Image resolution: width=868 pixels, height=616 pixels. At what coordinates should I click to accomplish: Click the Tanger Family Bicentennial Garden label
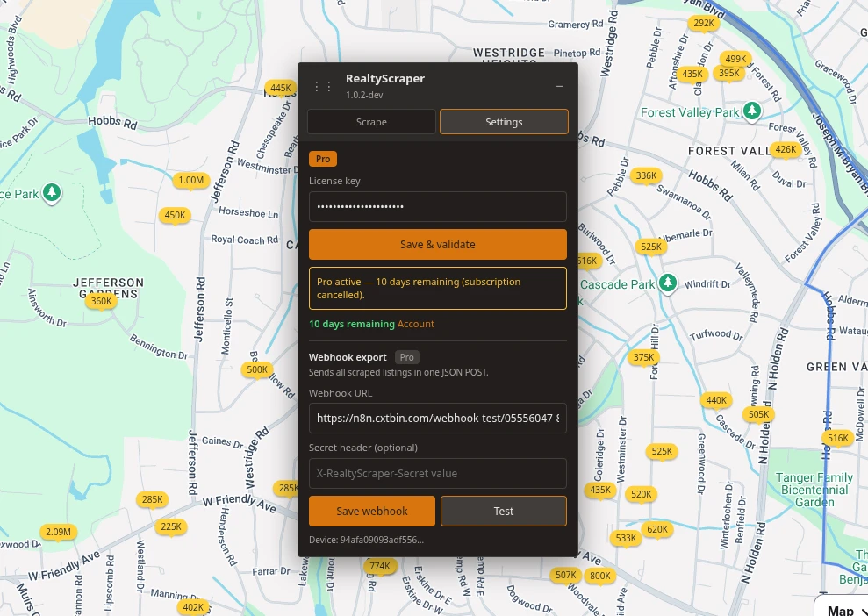814,490
